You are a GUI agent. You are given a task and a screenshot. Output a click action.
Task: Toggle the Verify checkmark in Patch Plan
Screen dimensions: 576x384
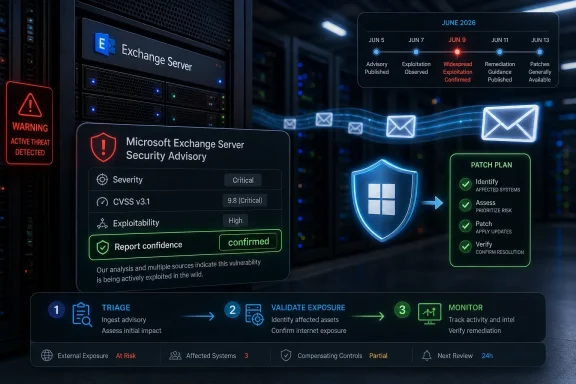pos(465,246)
